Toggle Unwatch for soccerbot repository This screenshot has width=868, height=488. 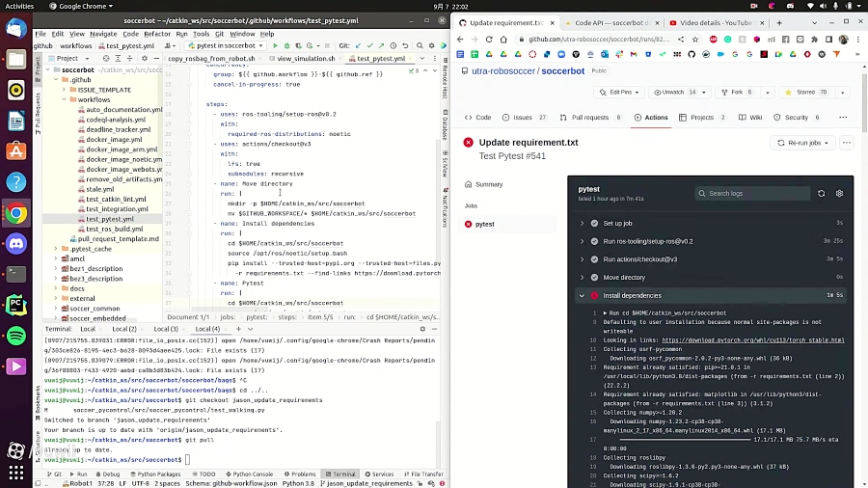pyautogui.click(x=674, y=93)
